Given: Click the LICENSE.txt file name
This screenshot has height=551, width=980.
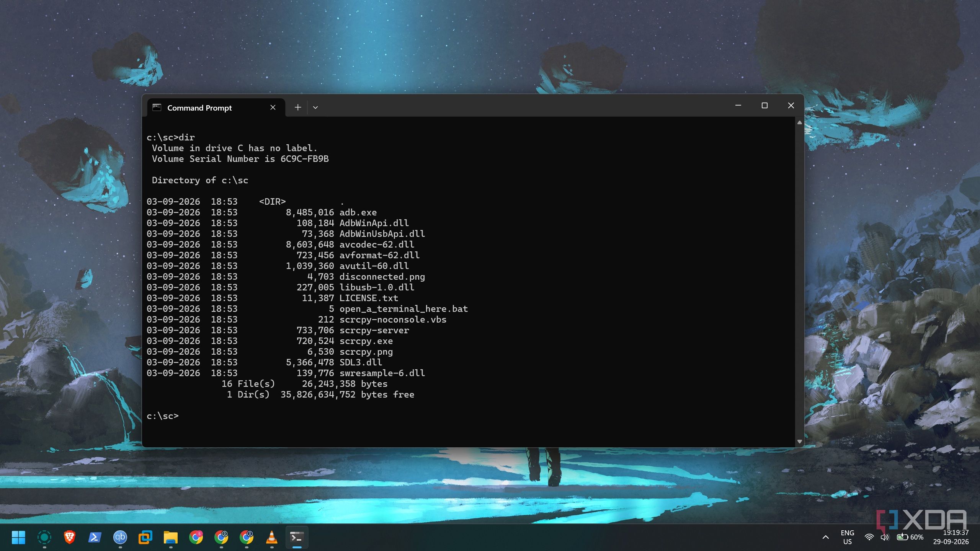Looking at the screenshot, I should pos(369,298).
